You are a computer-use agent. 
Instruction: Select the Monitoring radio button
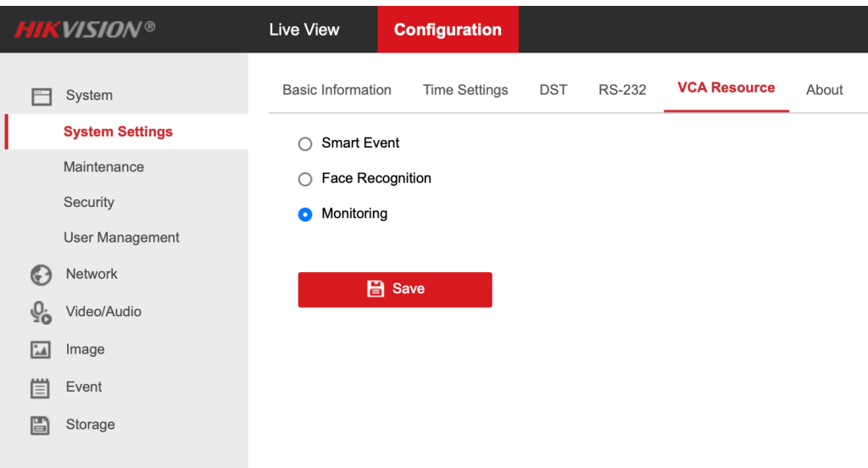click(305, 215)
